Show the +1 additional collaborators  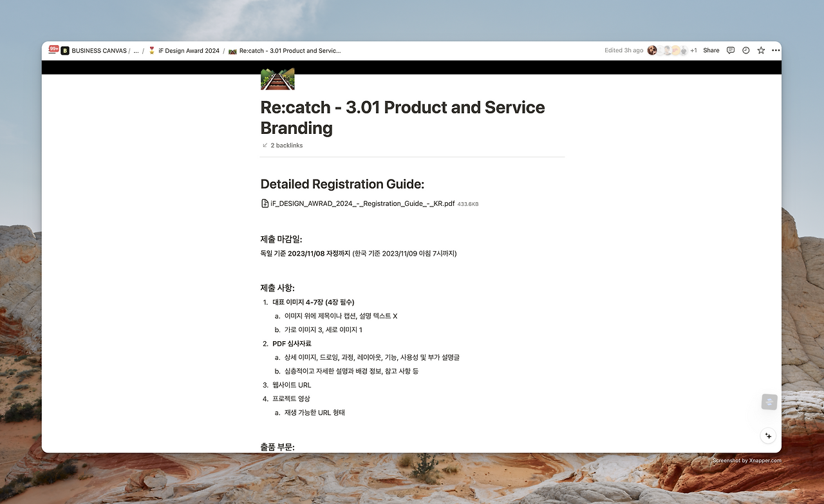693,50
